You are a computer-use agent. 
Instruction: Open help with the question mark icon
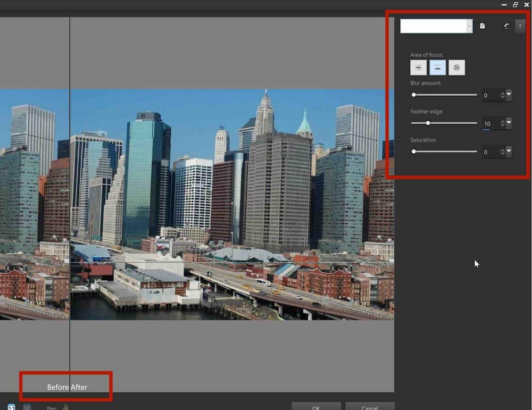(520, 25)
